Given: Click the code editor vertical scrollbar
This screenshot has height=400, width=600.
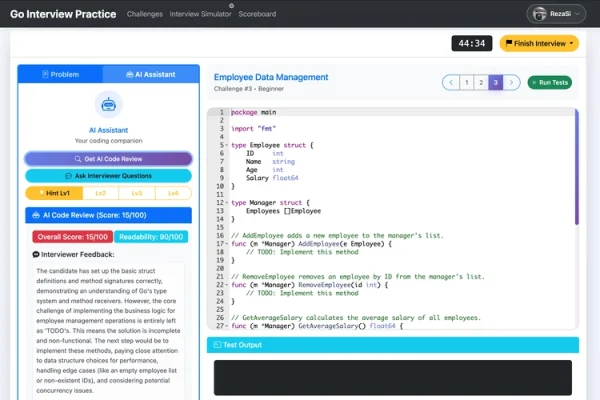Looking at the screenshot, I should pos(577,167).
